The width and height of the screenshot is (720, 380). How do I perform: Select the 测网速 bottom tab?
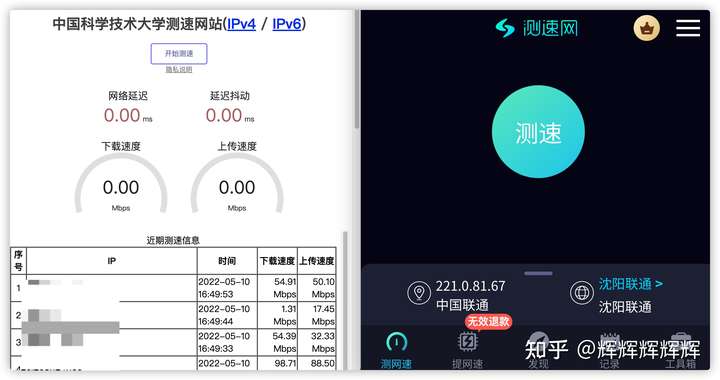[396, 351]
